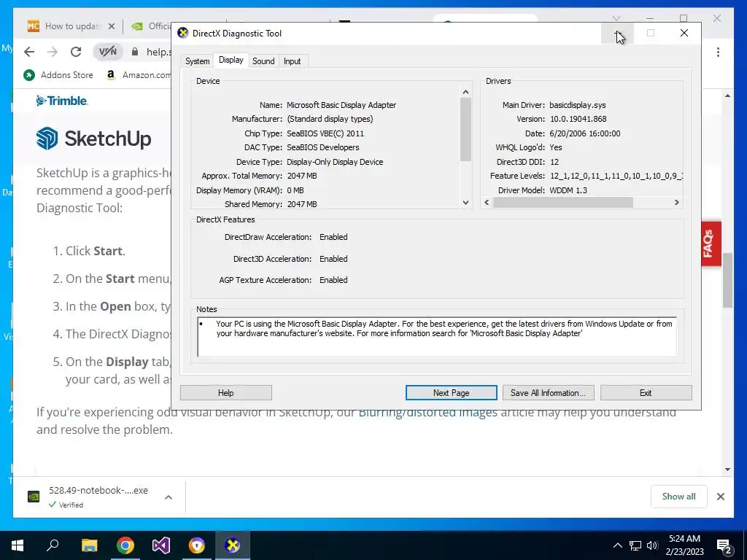Screen dimensions: 747x560
Task: Click 'WDDM 1.3' driver model value
Action: click(x=568, y=190)
